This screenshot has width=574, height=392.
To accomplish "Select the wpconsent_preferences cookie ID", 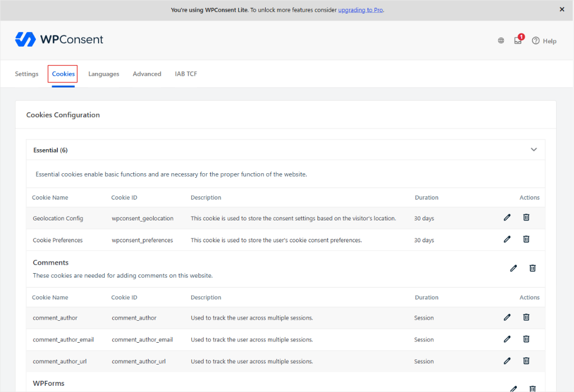I will pyautogui.click(x=142, y=241).
